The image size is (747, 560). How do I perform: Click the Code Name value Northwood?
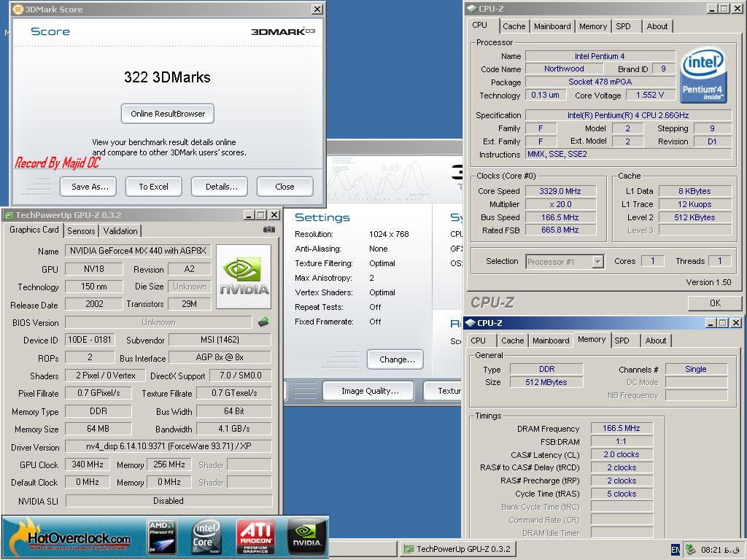(564, 69)
